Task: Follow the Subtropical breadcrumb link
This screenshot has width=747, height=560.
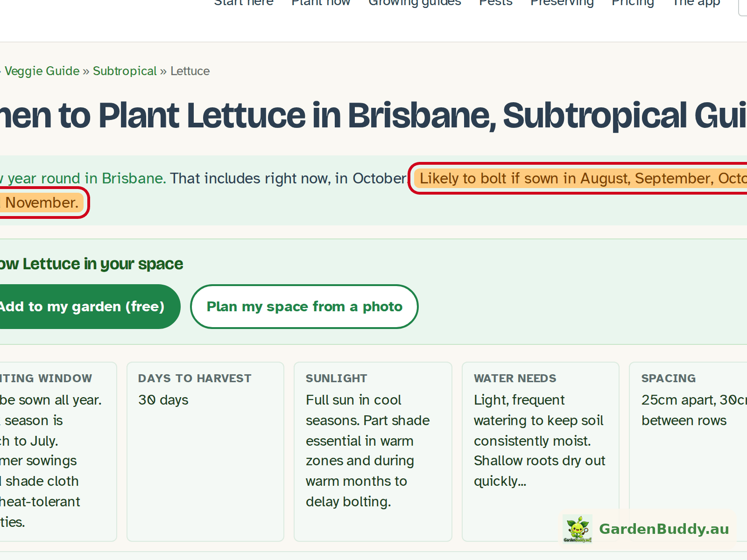Action: tap(125, 71)
